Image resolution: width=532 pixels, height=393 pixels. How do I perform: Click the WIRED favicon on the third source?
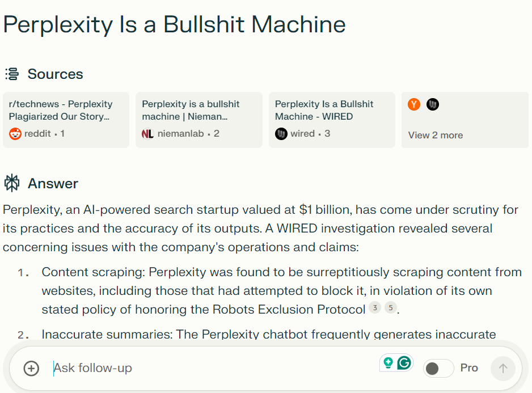[281, 133]
